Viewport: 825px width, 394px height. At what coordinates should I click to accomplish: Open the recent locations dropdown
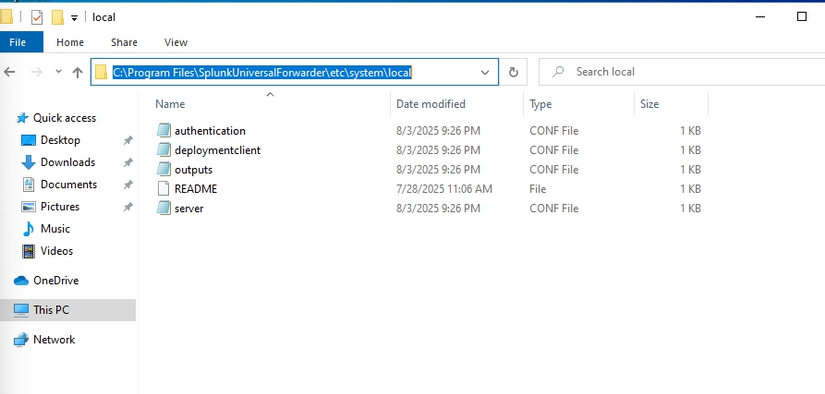[58, 72]
